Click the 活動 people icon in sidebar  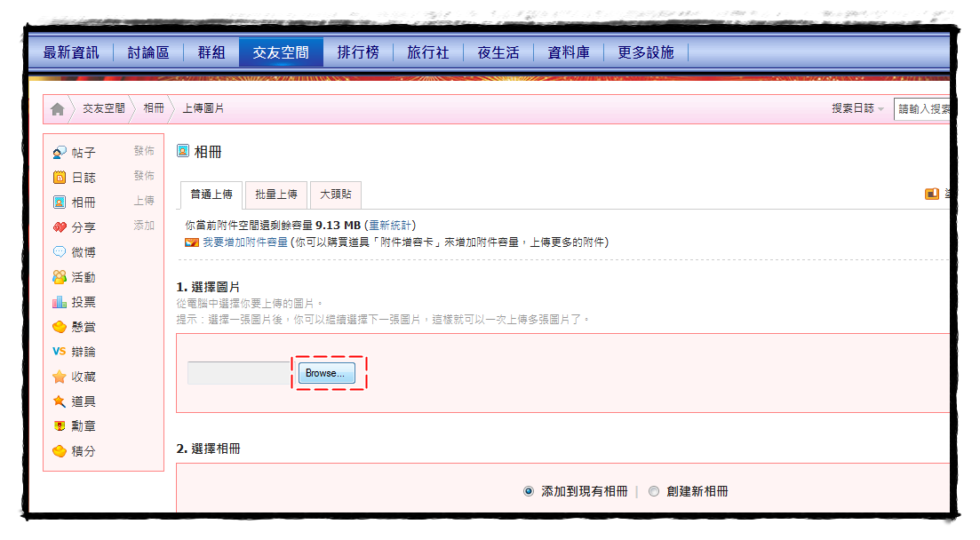pyautogui.click(x=60, y=277)
